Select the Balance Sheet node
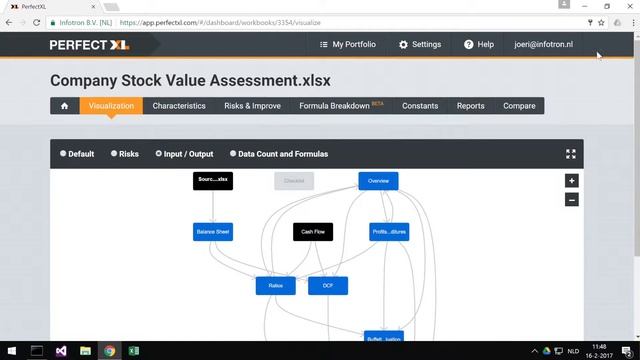This screenshot has height=360, width=640. (213, 232)
